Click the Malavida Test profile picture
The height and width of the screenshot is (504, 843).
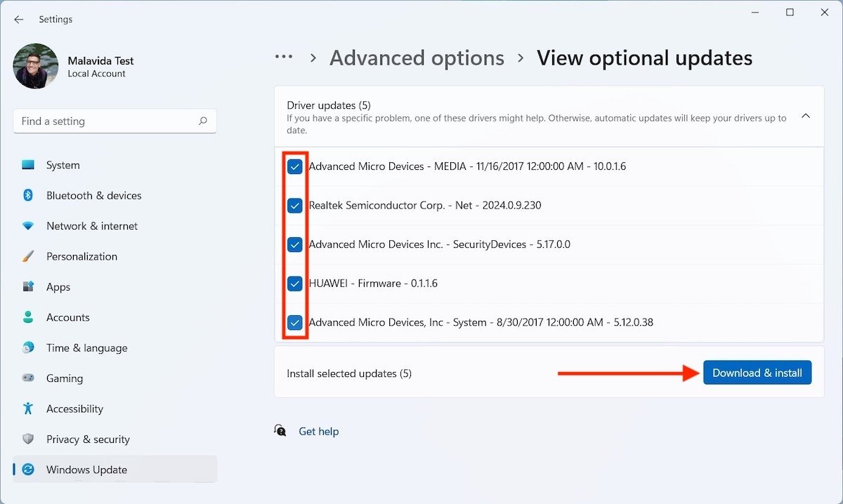[36, 66]
